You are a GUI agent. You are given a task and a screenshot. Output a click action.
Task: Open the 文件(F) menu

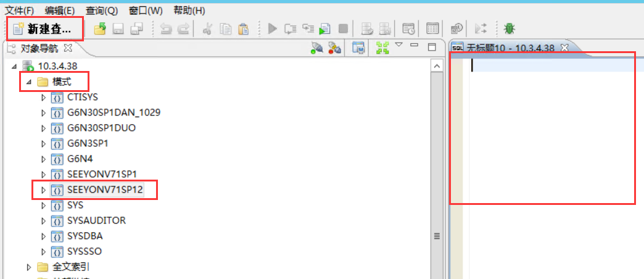click(19, 10)
